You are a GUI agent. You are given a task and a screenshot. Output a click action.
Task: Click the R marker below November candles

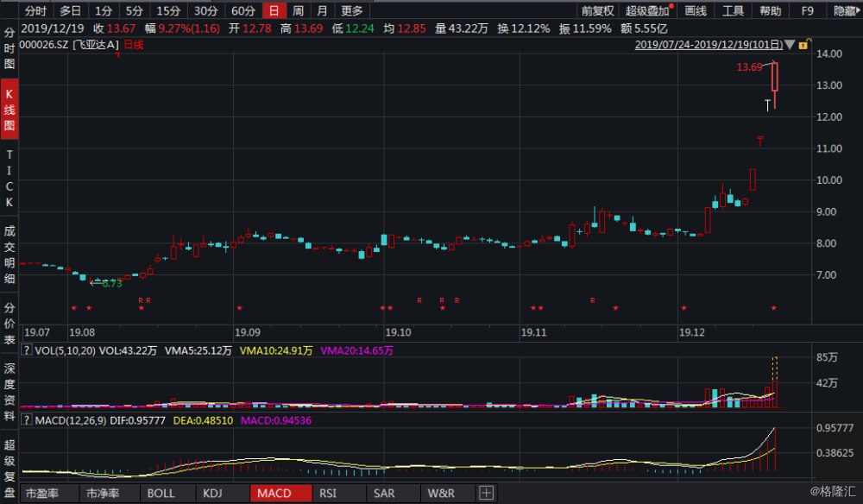coord(593,300)
